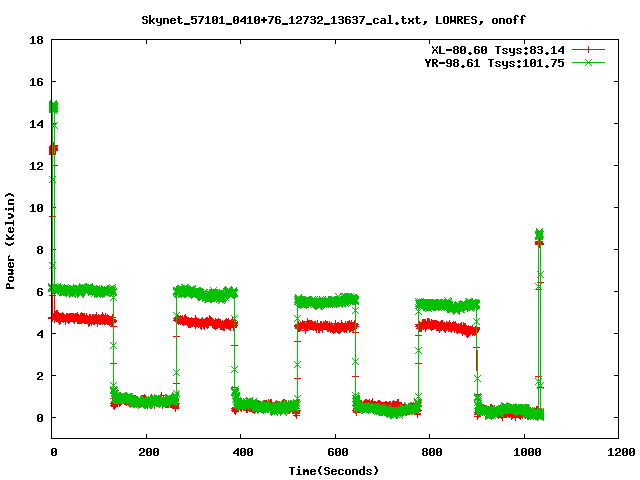Image resolution: width=640 pixels, height=480 pixels.
Task: Click the Power (Kelvin) axis label
Action: [10, 241]
